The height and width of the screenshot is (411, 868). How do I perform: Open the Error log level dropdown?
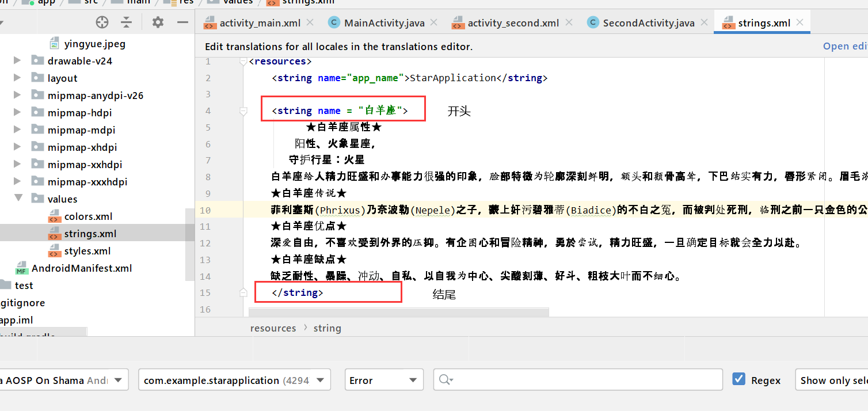coord(412,379)
